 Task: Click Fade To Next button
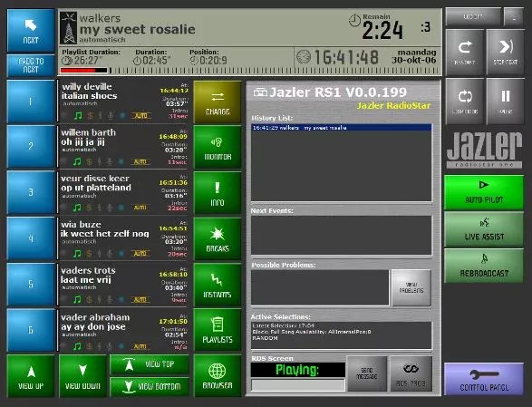coord(31,65)
